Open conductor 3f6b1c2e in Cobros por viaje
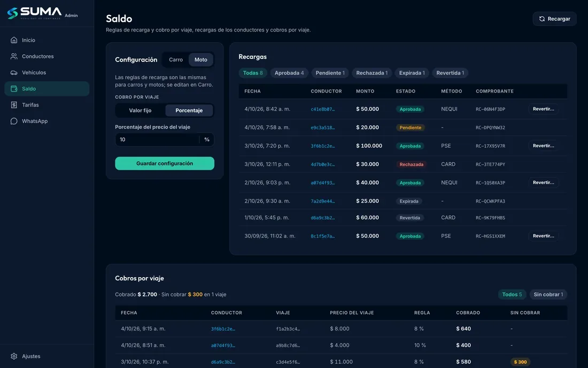 click(223, 329)
